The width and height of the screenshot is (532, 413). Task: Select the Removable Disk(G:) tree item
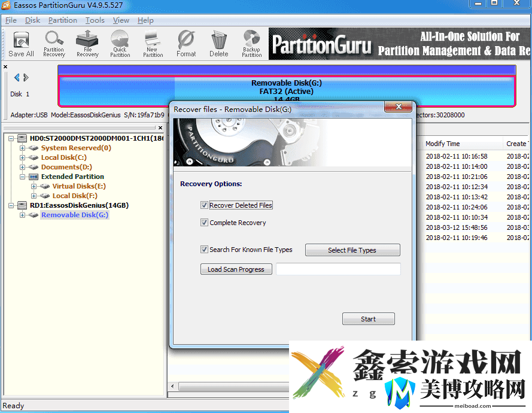[75, 215]
